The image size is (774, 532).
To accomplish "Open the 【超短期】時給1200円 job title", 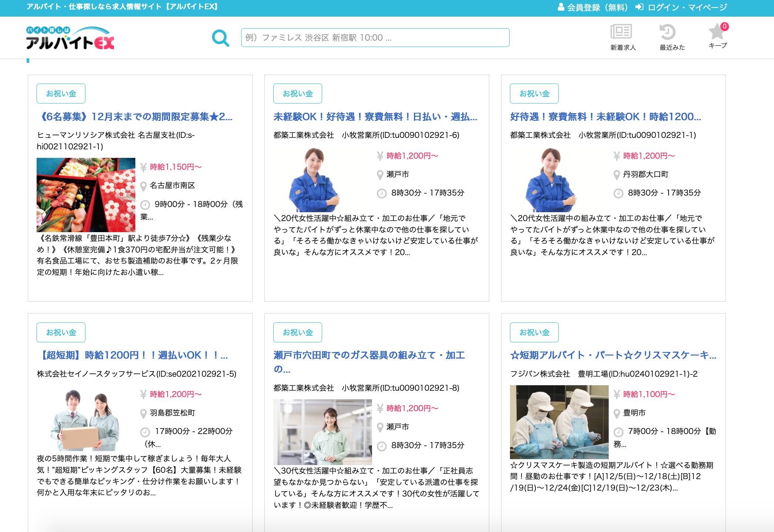I will pos(132,355).
